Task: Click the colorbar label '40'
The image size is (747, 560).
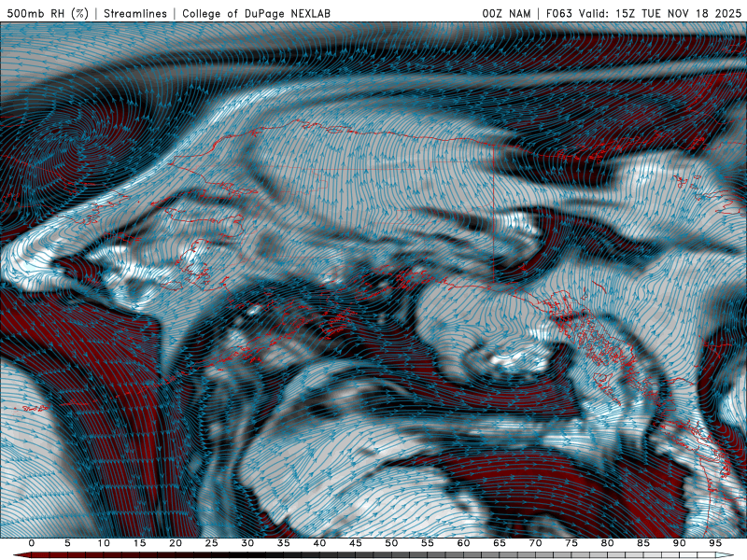Action: point(319,543)
